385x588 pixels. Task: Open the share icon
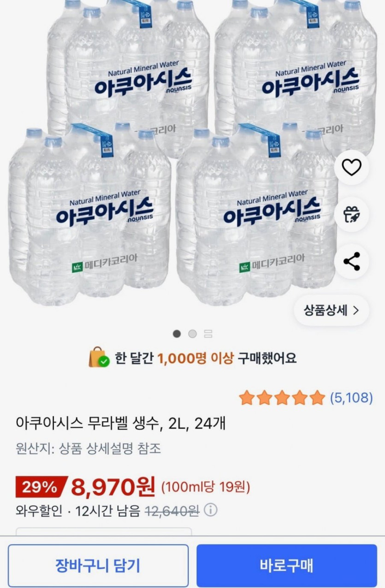tap(351, 262)
